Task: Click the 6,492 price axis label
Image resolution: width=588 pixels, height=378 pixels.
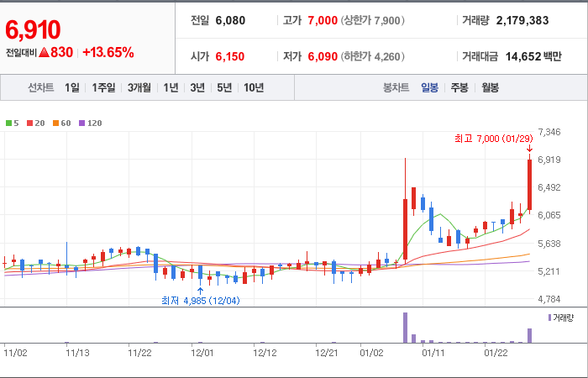Action: click(549, 187)
